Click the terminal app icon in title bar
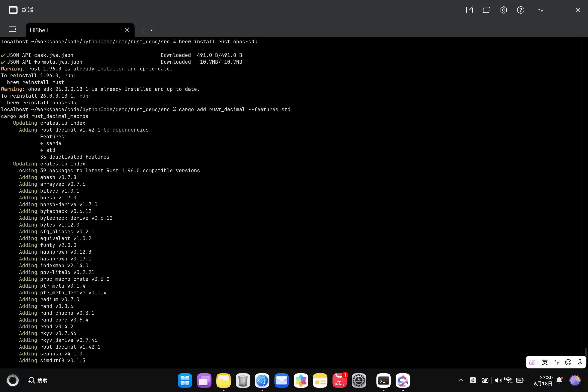The image size is (588, 392). point(13,10)
